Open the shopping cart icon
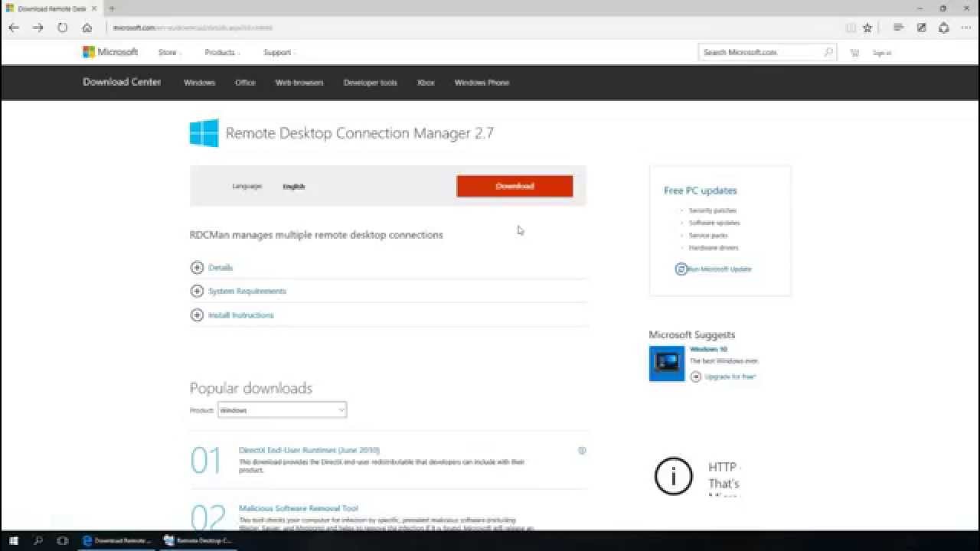This screenshot has width=980, height=551. pyautogui.click(x=854, y=53)
